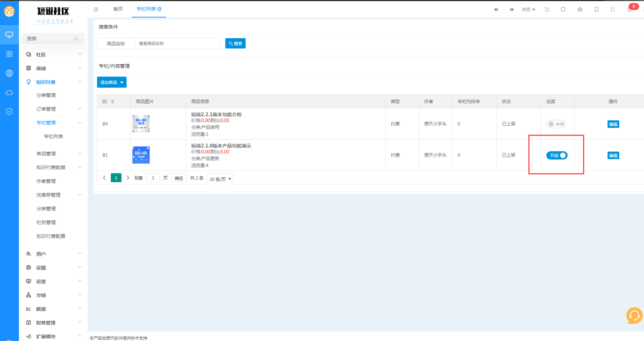
Task: Select the cloud icon in left rail
Action: pos(9,93)
